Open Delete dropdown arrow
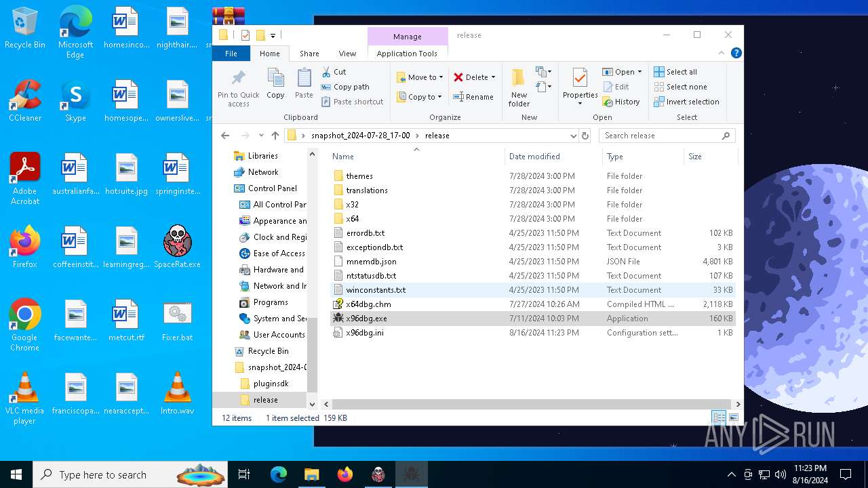 [x=493, y=77]
